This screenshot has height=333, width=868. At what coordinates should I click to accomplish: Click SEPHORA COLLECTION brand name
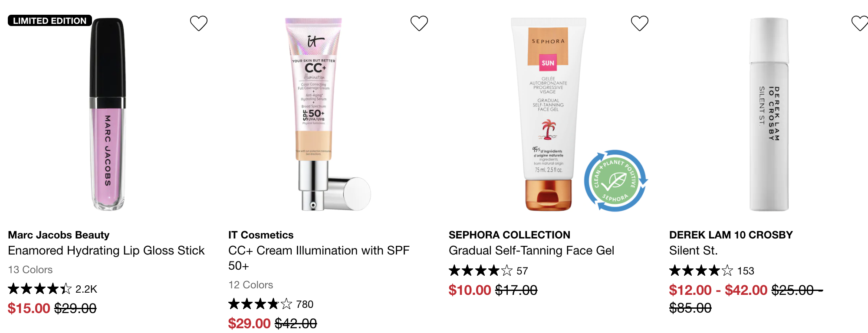pos(510,235)
